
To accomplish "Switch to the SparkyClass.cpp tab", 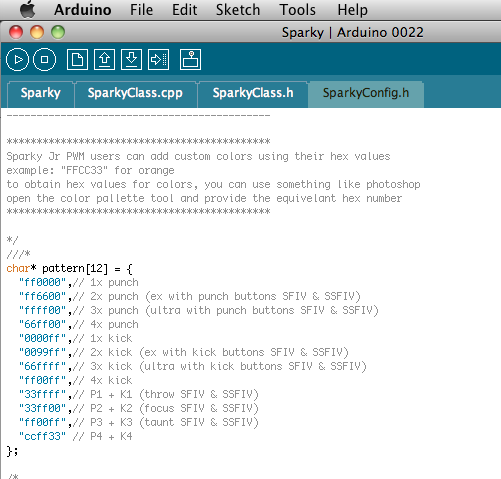I will pyautogui.click(x=135, y=93).
